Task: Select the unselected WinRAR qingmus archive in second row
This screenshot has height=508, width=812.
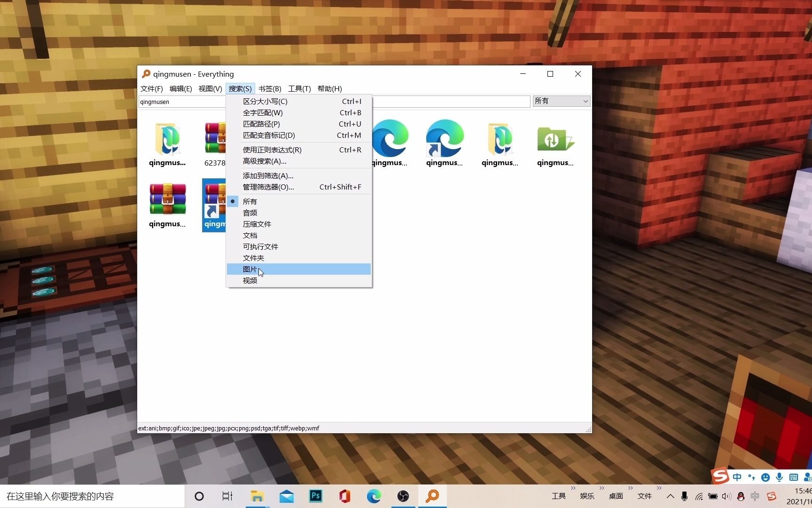Action: 167,205
